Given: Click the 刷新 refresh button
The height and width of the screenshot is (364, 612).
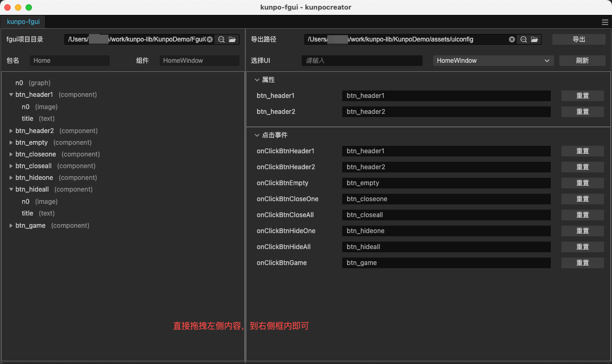Looking at the screenshot, I should [x=582, y=60].
